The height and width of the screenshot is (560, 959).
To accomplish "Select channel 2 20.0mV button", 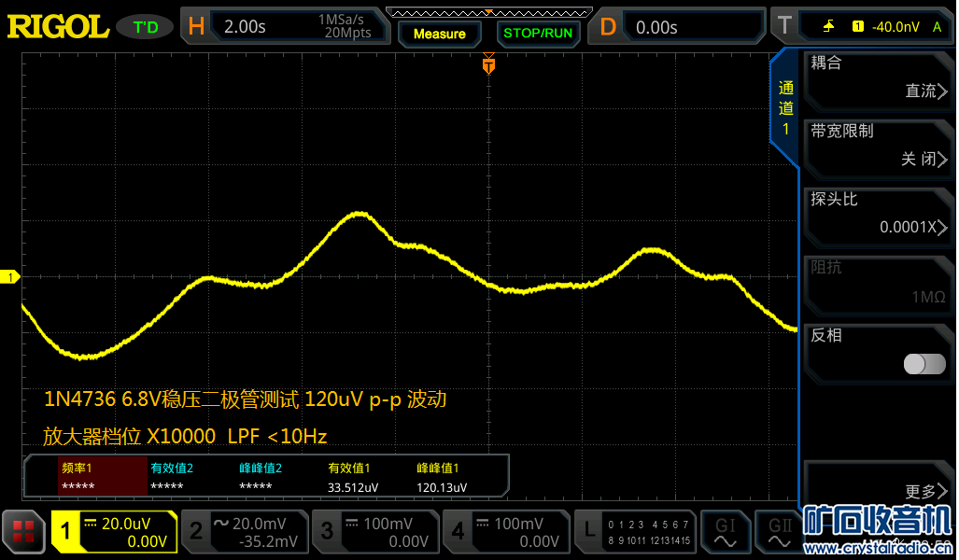I will pos(246,532).
